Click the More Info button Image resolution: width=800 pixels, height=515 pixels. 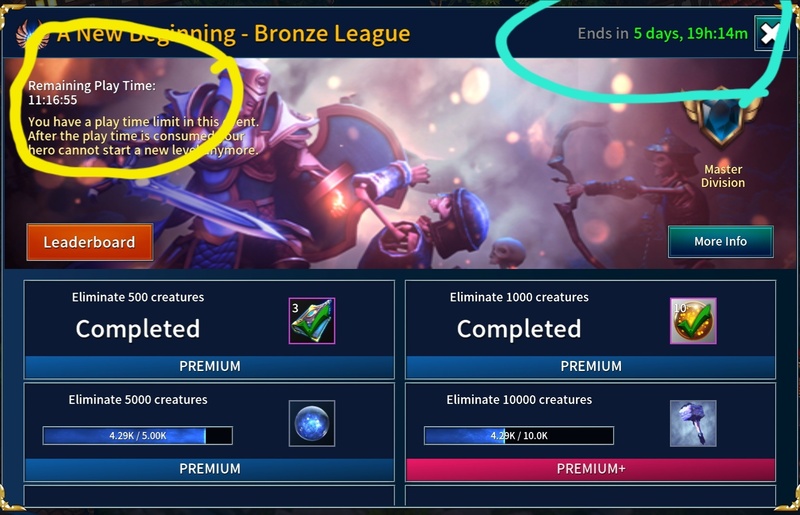(720, 241)
